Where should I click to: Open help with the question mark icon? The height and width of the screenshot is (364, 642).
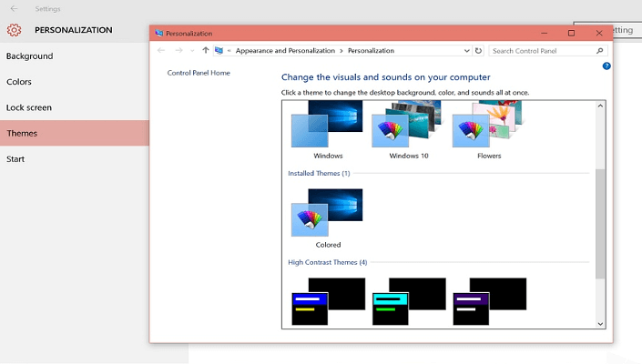click(x=606, y=66)
